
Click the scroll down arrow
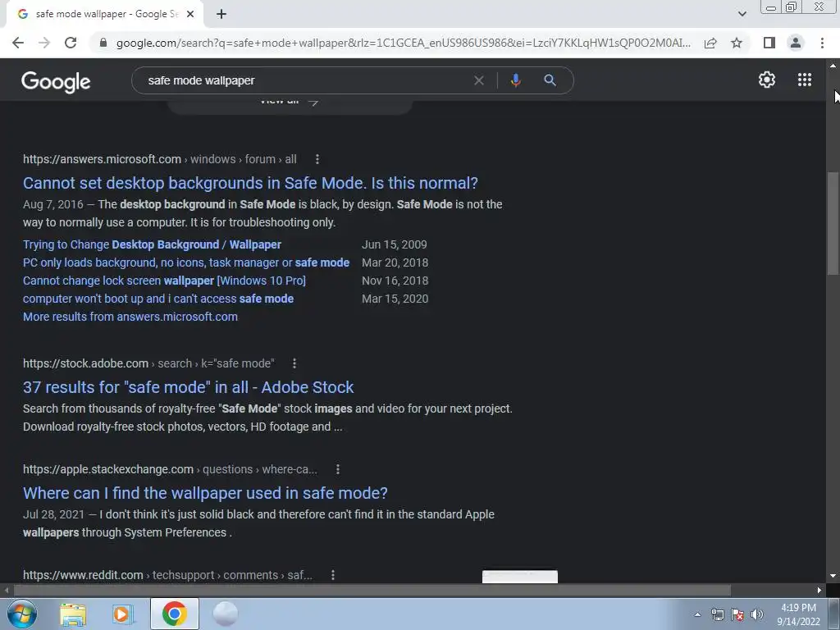833,576
